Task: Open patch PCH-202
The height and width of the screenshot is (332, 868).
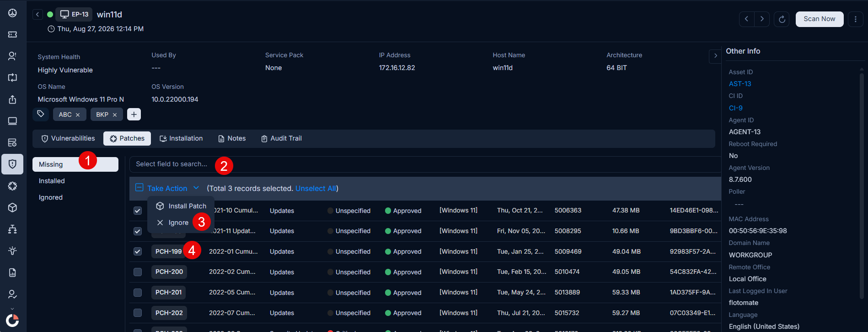Action: [x=169, y=313]
